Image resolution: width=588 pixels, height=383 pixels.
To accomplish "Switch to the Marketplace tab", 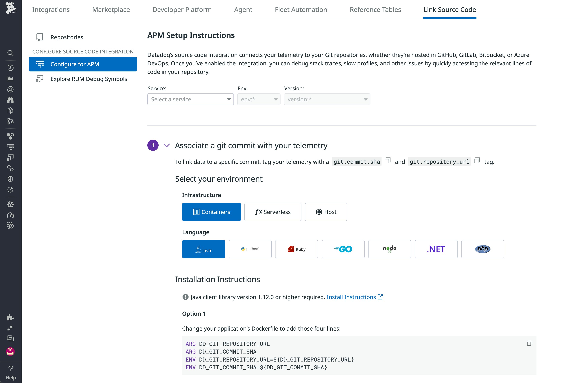I will 111,9.
